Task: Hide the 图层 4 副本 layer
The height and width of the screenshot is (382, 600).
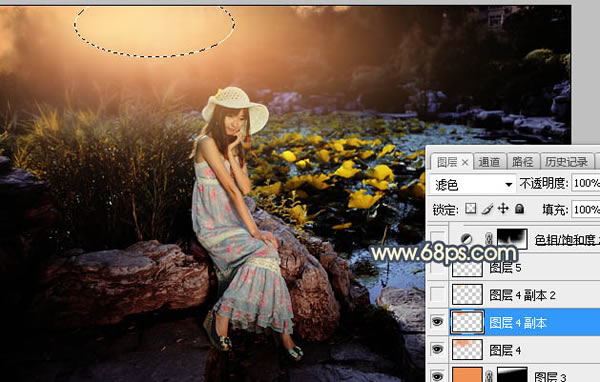Action: (x=437, y=322)
